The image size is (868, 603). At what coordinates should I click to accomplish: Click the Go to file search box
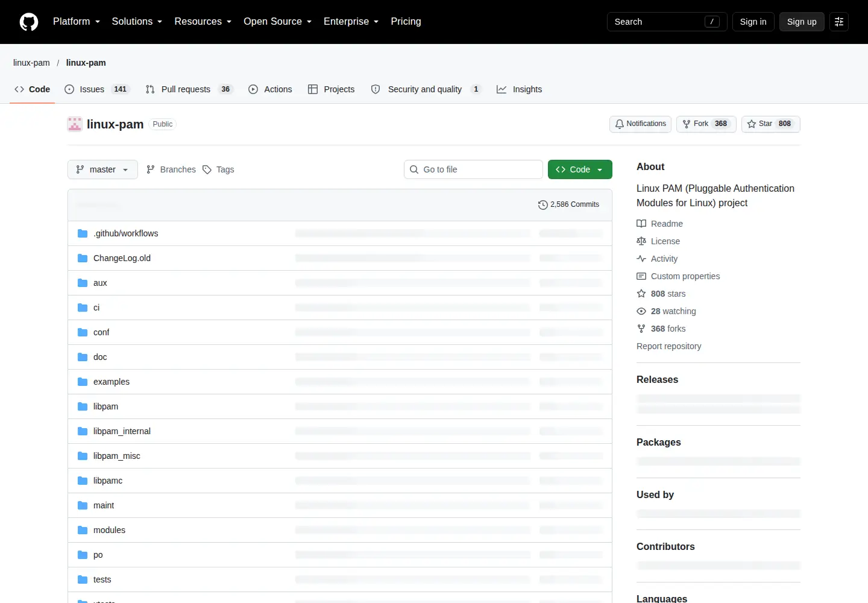pos(473,169)
